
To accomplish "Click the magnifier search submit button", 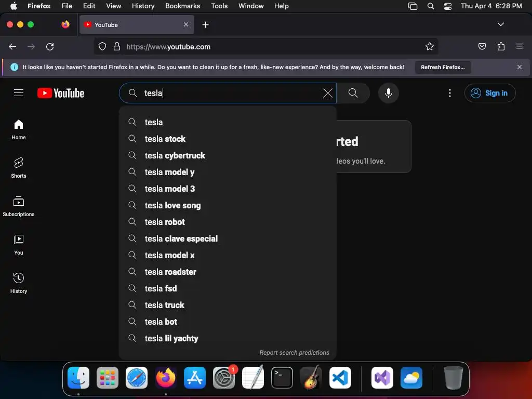I will tap(353, 93).
